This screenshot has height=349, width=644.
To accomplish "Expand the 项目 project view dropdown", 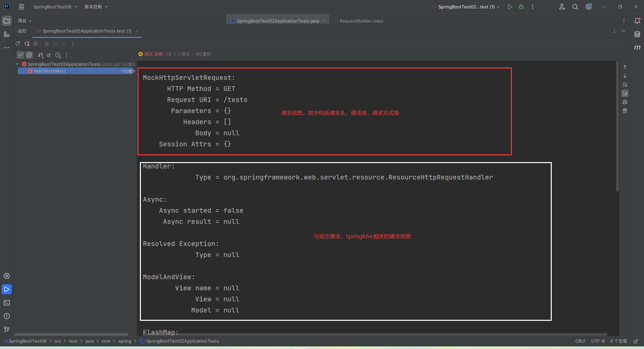I will coord(25,21).
